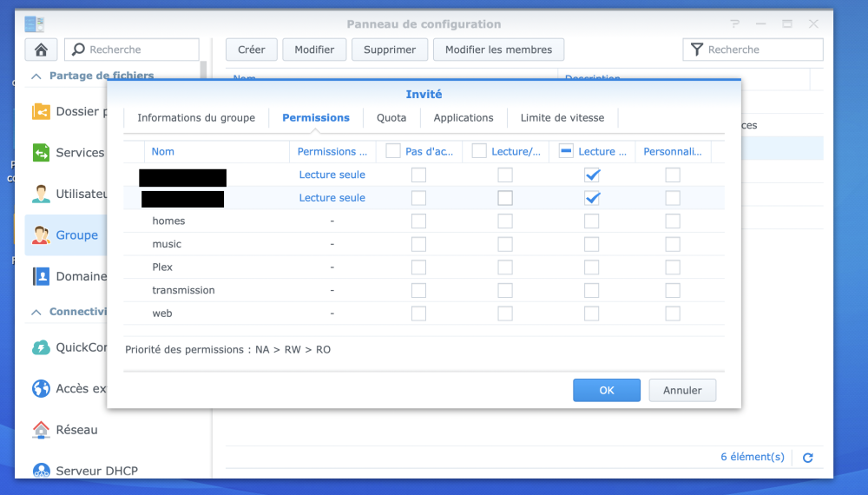The height and width of the screenshot is (495, 868).
Task: Click the help question mark icon
Action: [x=734, y=23]
